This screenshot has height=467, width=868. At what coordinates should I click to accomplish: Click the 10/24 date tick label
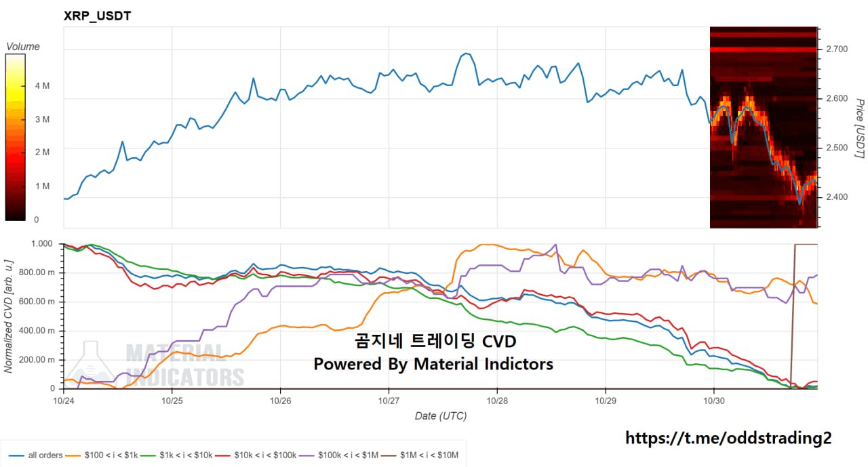pos(64,401)
